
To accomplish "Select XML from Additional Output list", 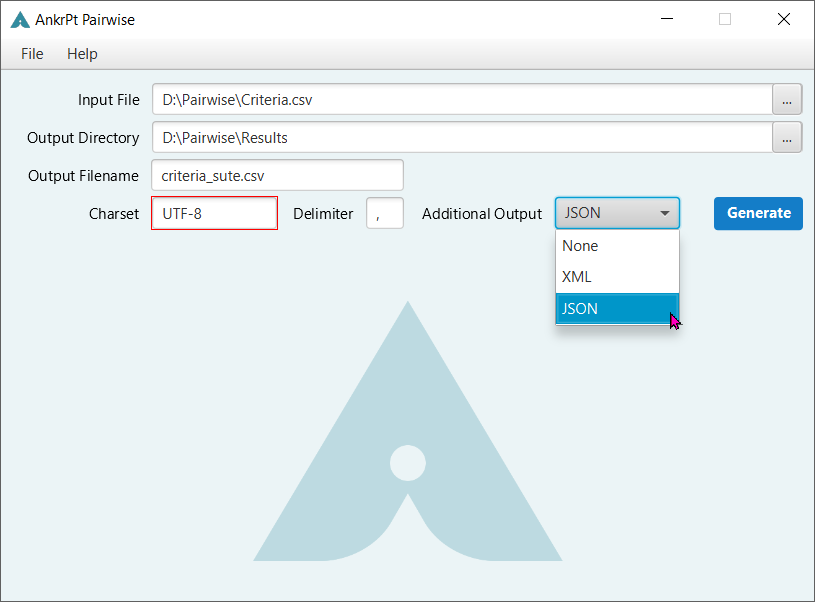I will coord(617,277).
